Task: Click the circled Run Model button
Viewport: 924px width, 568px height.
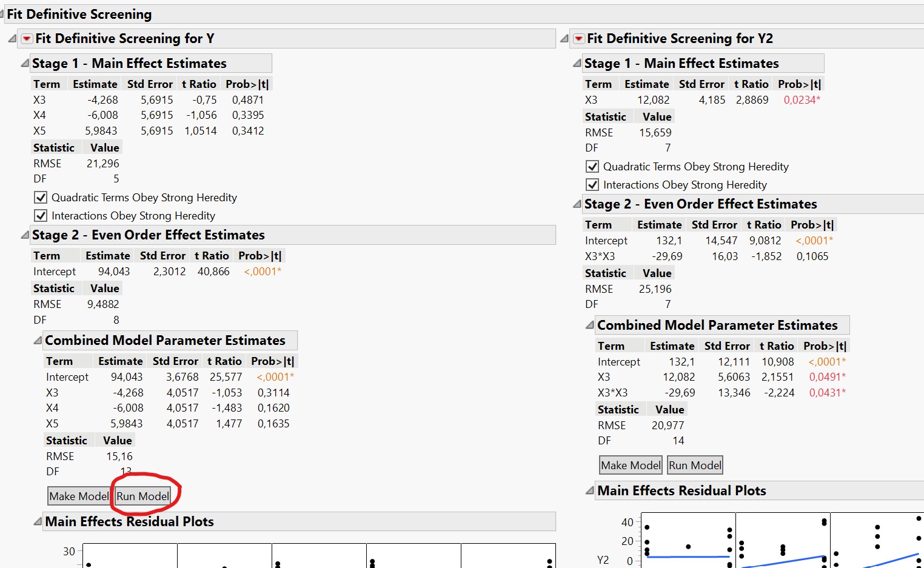Action: 144,495
